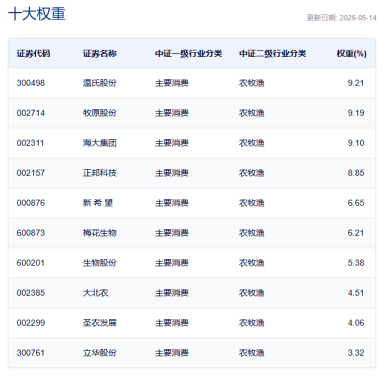The height and width of the screenshot is (376, 384).
Task: Click 主要消费 in the 立华股份 row
Action: [x=172, y=353]
